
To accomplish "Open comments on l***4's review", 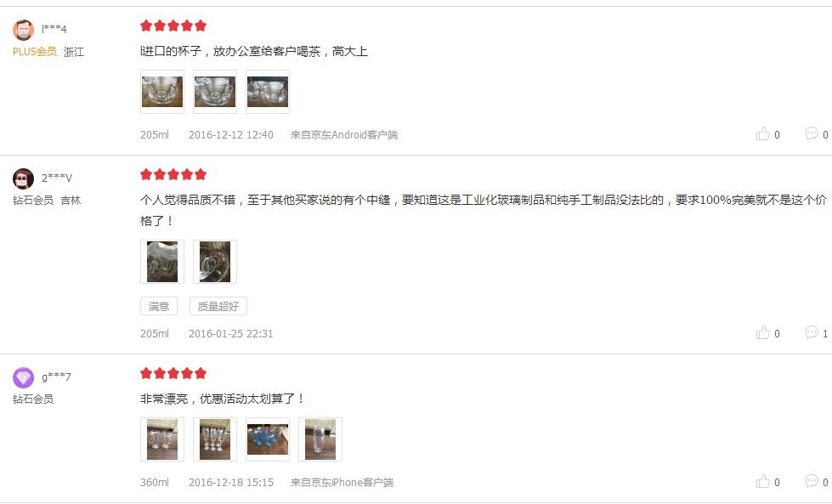I will 817,133.
